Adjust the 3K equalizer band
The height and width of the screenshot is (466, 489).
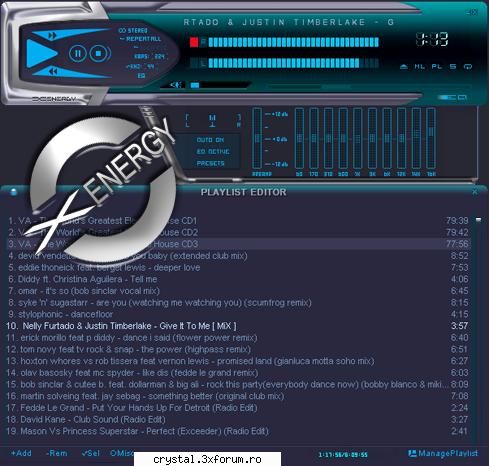(372, 138)
